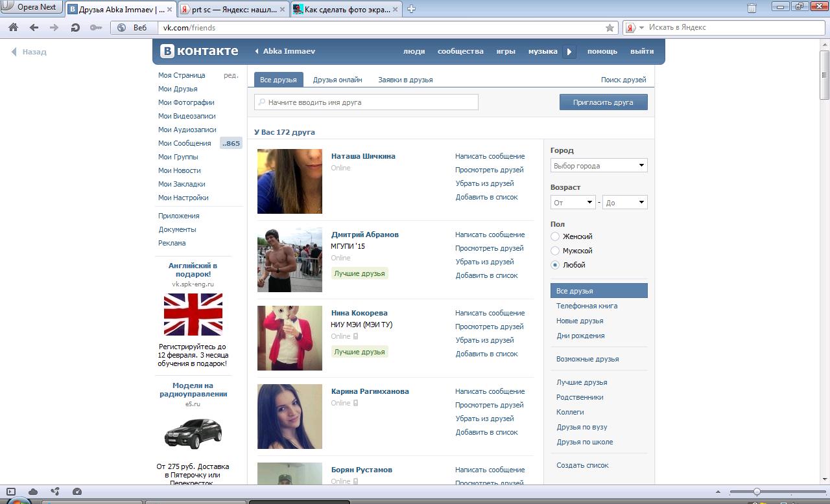Viewport: 830px width, 504px height.
Task: Click the 865 messages counter badge
Action: pos(231,143)
